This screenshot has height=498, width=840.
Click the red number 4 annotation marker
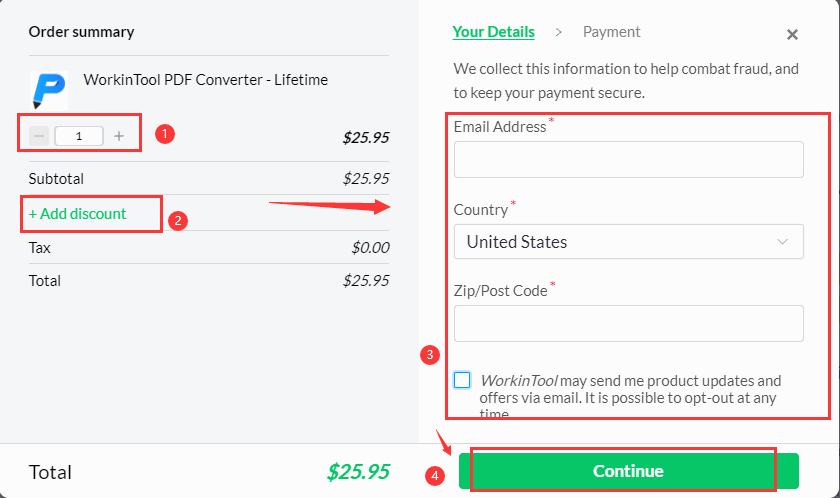coord(435,476)
